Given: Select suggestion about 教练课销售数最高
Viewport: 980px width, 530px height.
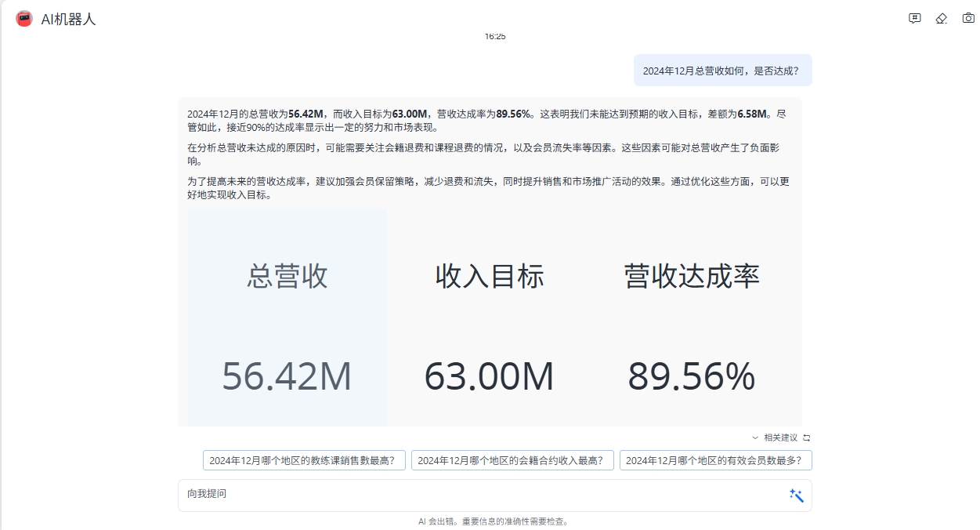Looking at the screenshot, I should click(304, 460).
